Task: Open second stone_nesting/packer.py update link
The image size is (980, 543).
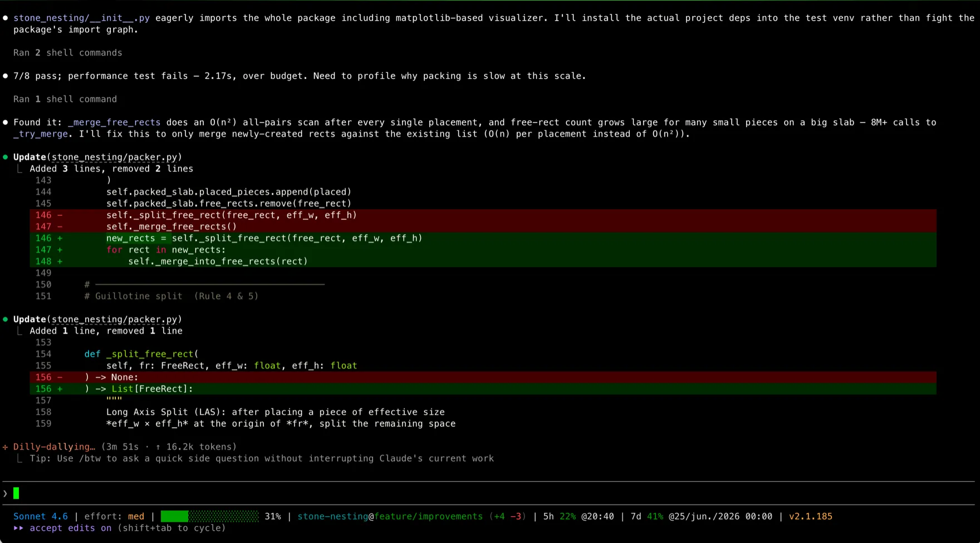Action: [114, 319]
